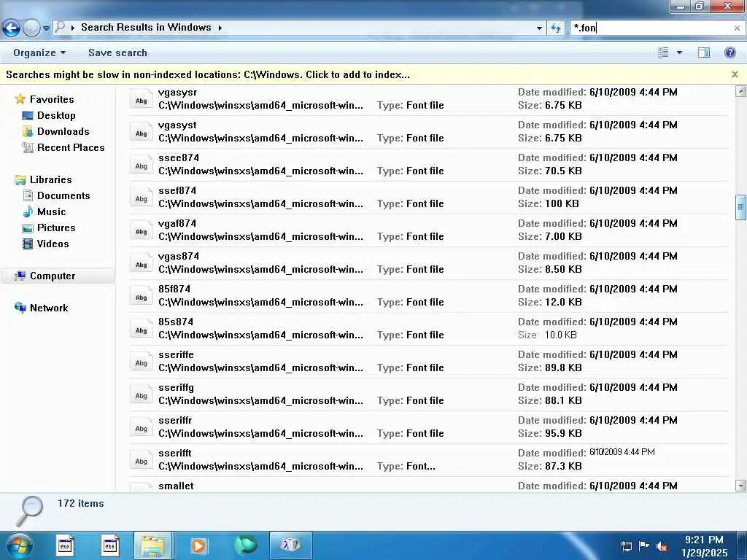Dismiss the slow search info bar
The height and width of the screenshot is (560, 747).
pyautogui.click(x=735, y=74)
